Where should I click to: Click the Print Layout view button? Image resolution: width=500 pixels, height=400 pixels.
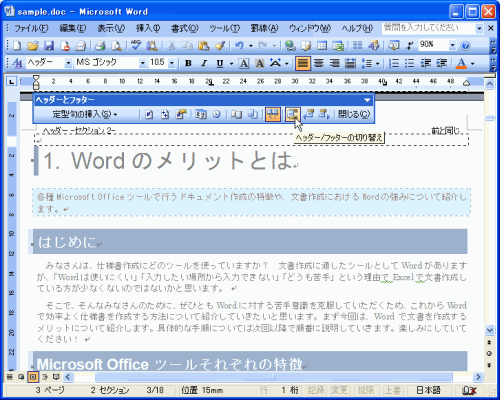coord(33,377)
